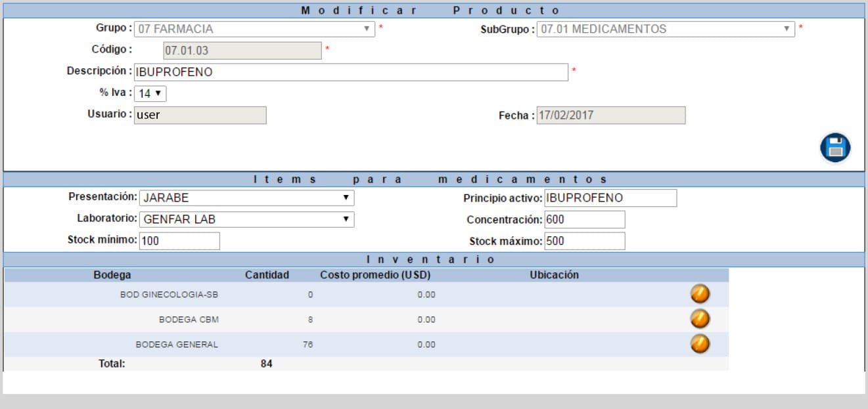The image size is (868, 409).
Task: Click the Stock máximo field
Action: (585, 242)
